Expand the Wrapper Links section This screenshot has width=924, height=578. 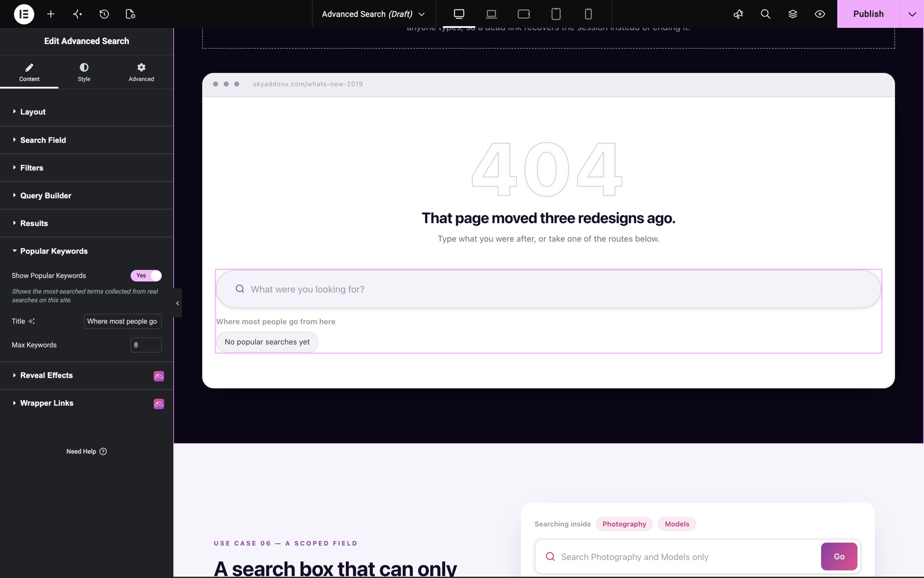point(87,403)
